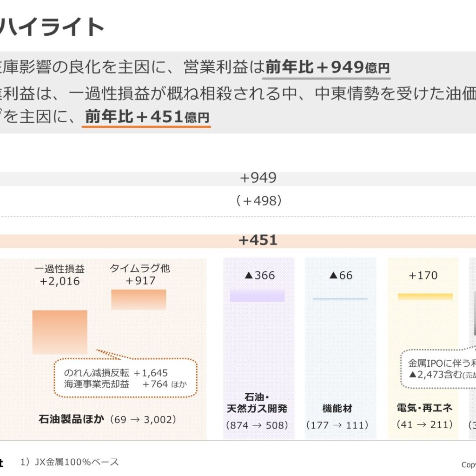The height and width of the screenshot is (476, 476).
Task: Click the '電気・再エネ' segment label
Action: pyautogui.click(x=424, y=408)
